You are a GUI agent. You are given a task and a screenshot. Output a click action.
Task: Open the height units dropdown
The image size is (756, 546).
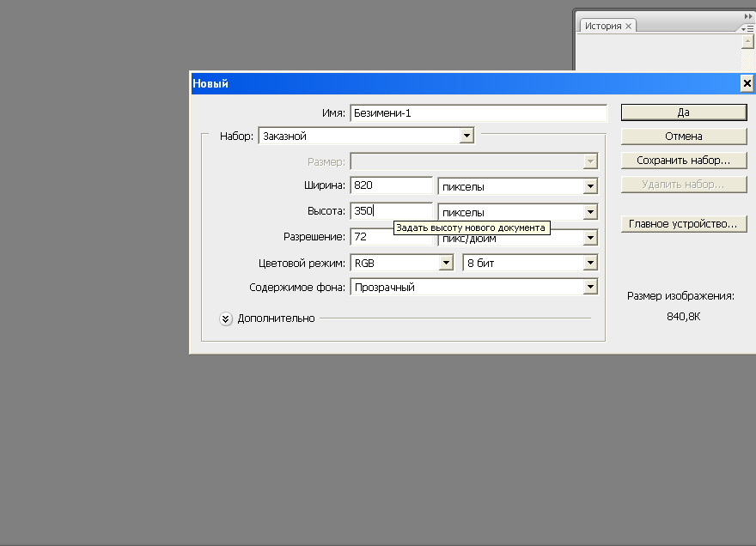pyautogui.click(x=590, y=212)
